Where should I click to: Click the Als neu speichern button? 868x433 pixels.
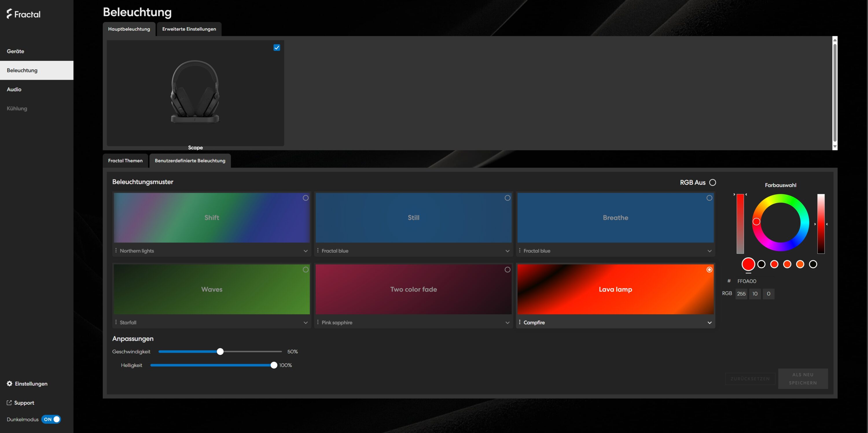pos(803,378)
